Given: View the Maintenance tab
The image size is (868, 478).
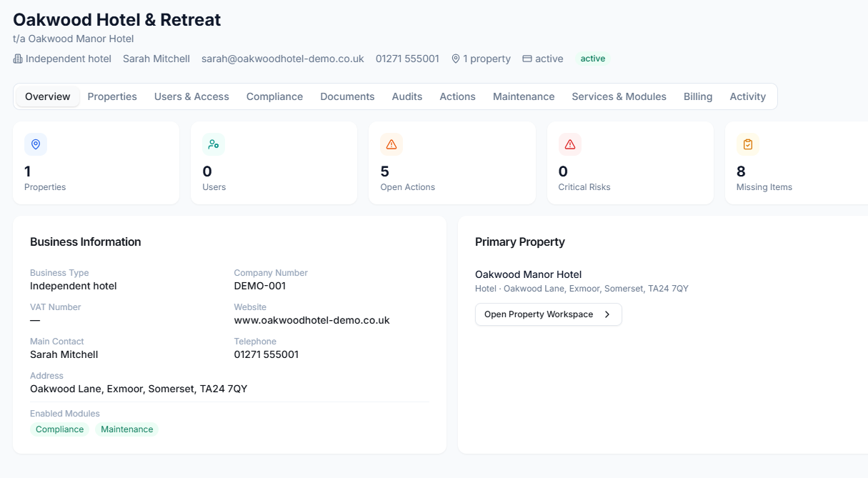Looking at the screenshot, I should click(524, 96).
